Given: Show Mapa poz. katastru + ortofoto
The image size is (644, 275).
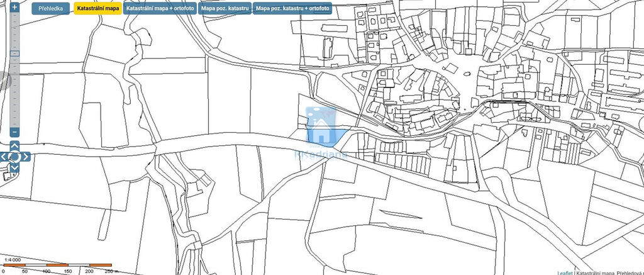Looking at the screenshot, I should point(292,9).
